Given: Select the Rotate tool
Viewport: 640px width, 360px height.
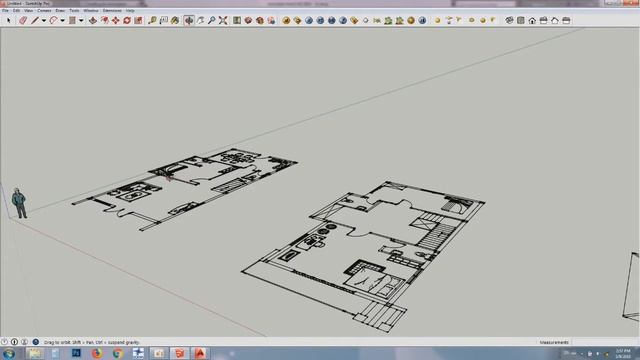Looking at the screenshot, I should click(x=127, y=20).
